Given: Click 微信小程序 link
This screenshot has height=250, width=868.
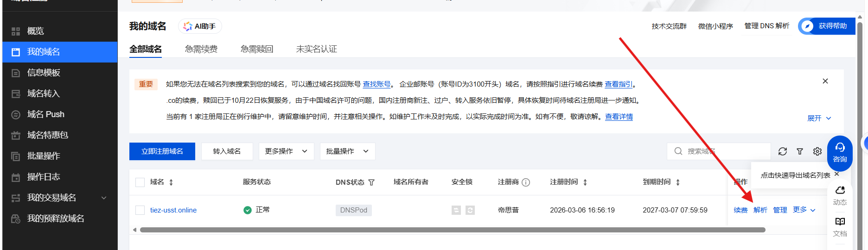Looking at the screenshot, I should pos(715,26).
